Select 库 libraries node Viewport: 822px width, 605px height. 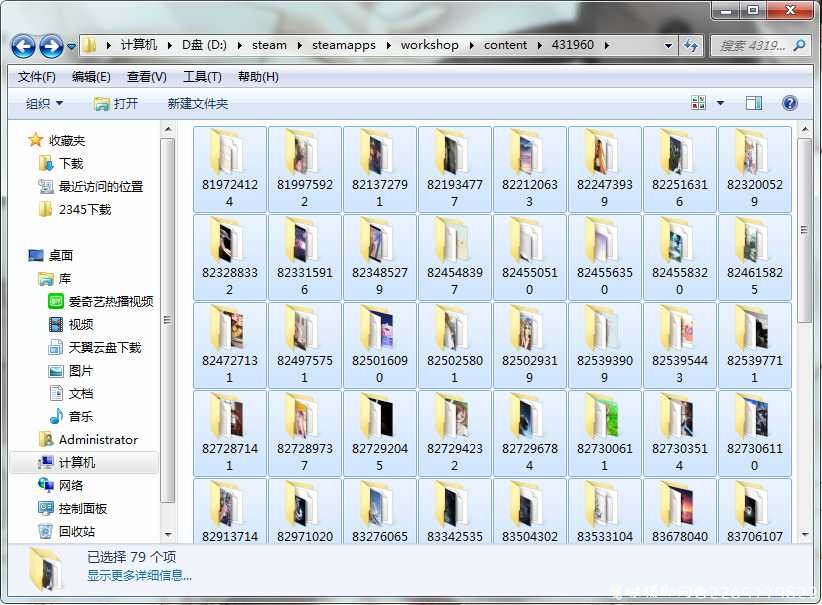pyautogui.click(x=64, y=278)
